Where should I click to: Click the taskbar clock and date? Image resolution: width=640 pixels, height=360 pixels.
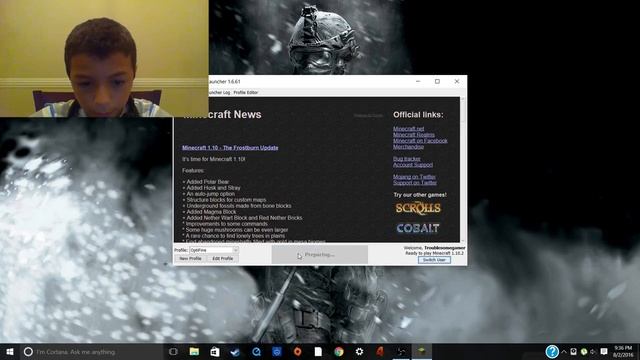tap(623, 351)
